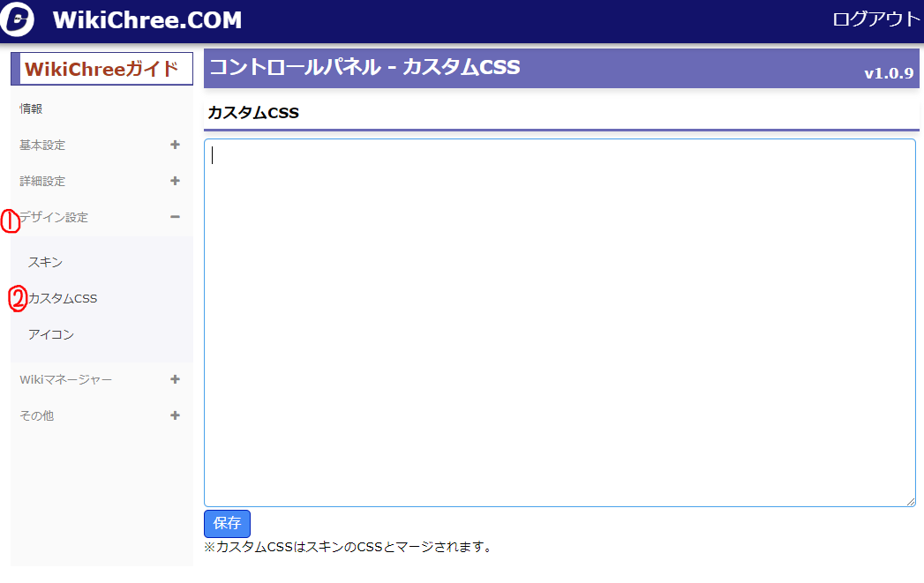924x583 pixels.
Task: Open the WikiChreeガイド sidebar title
Action: pos(102,69)
